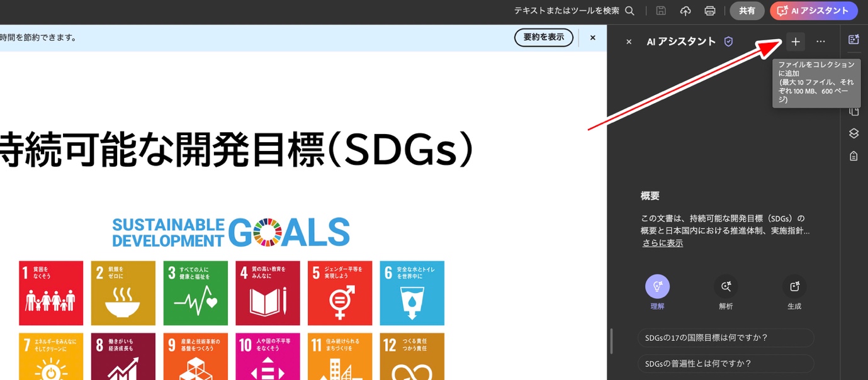Click the tag icon in right sidebar
Viewport: 868px width, 380px height.
pos(854,155)
